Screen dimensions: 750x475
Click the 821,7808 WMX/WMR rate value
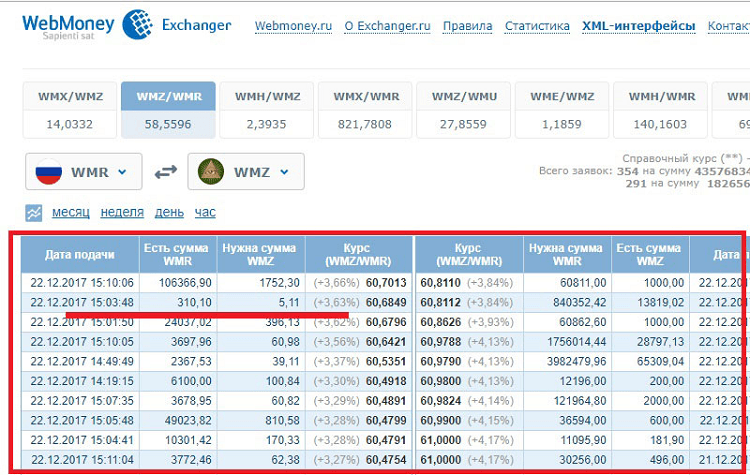[364, 124]
